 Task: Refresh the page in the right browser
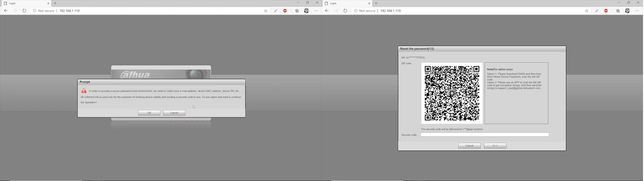(x=345, y=11)
